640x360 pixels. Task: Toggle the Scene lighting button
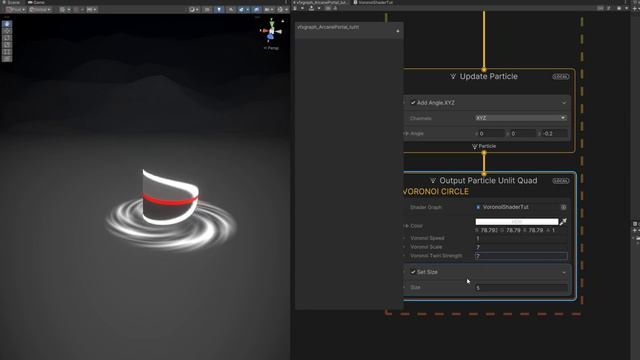(x=219, y=9)
